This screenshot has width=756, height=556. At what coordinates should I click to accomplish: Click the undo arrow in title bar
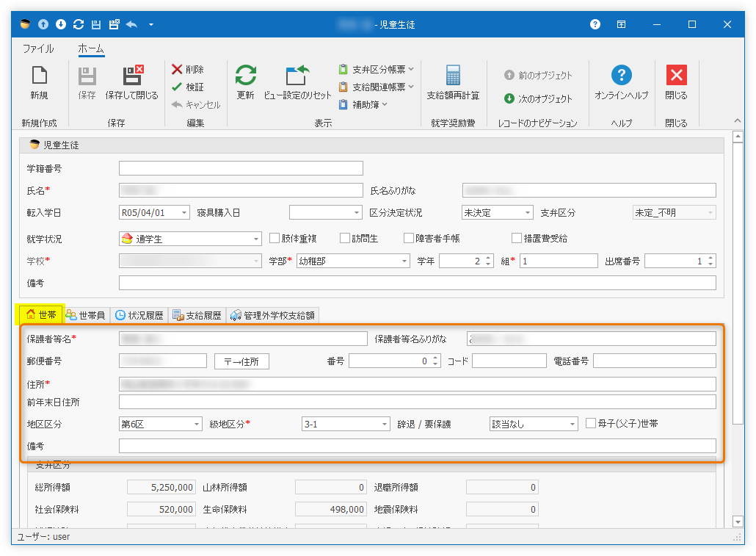click(x=131, y=24)
